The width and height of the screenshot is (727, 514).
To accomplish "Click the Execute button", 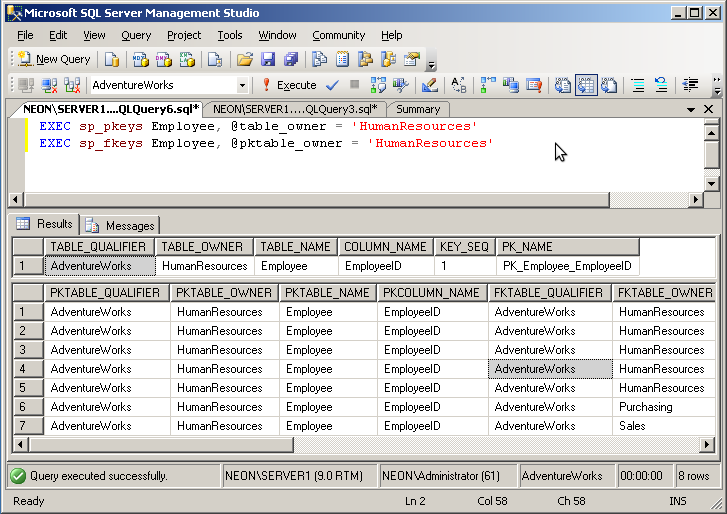I will coord(289,85).
